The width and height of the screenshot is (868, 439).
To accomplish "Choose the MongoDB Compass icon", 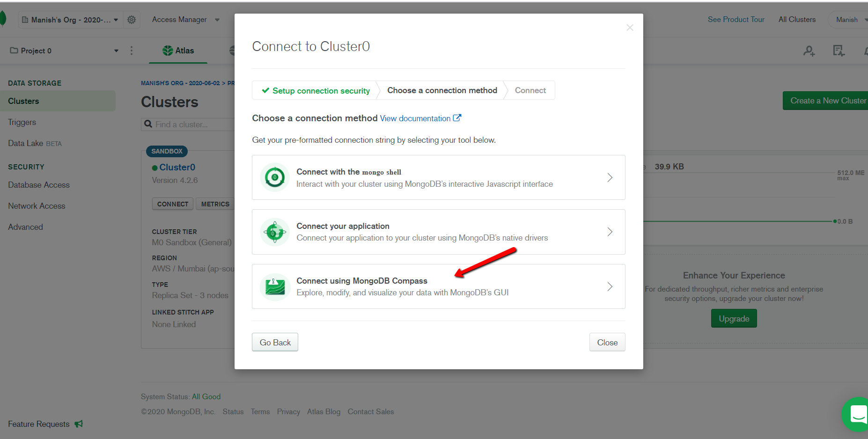I will tap(275, 286).
